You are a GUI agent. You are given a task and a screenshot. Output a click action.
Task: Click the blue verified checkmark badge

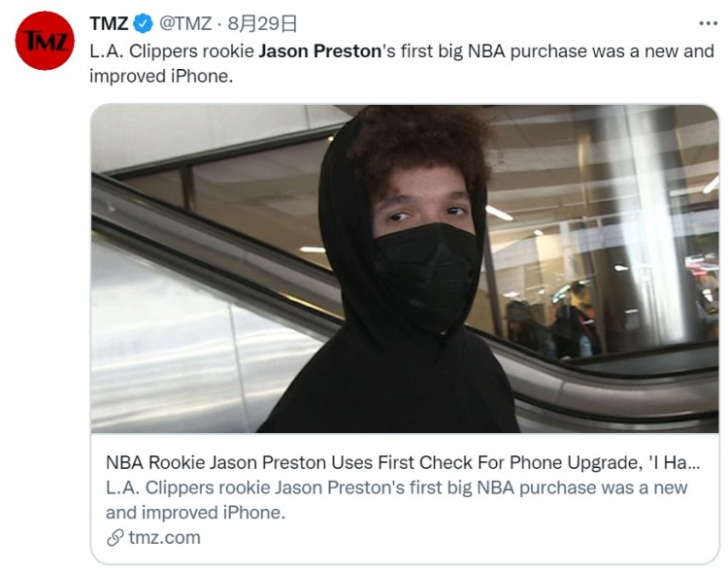[x=143, y=23]
